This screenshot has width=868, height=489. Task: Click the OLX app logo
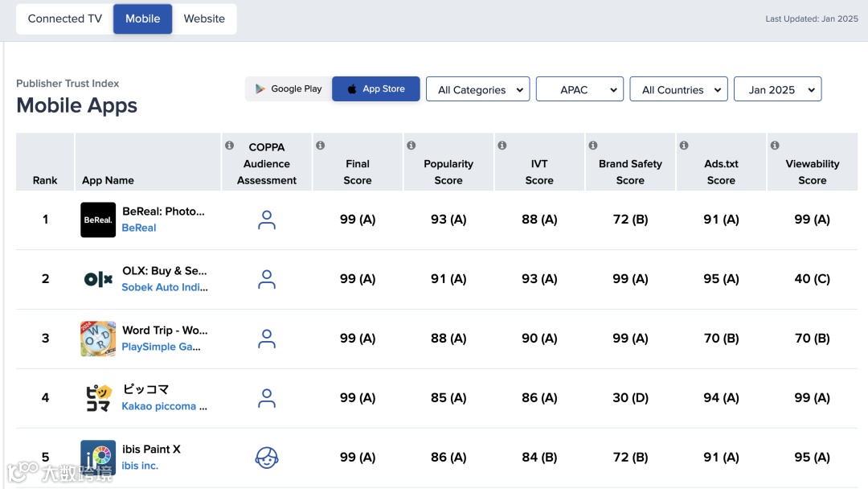point(98,279)
